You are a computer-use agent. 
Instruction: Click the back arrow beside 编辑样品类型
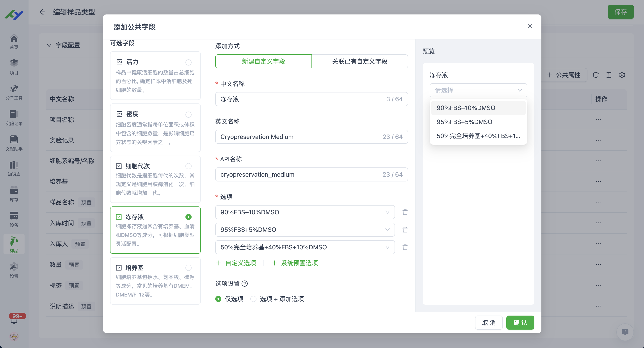pyautogui.click(x=42, y=12)
